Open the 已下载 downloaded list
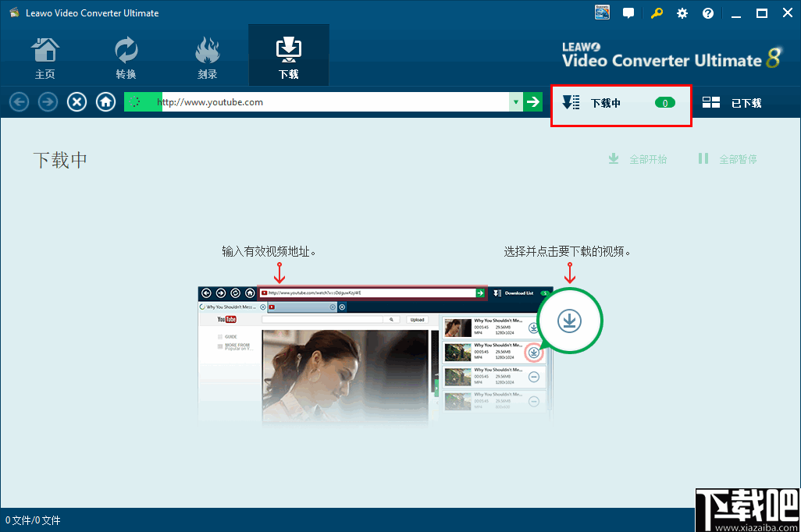Image resolution: width=801 pixels, height=532 pixels. pos(732,103)
